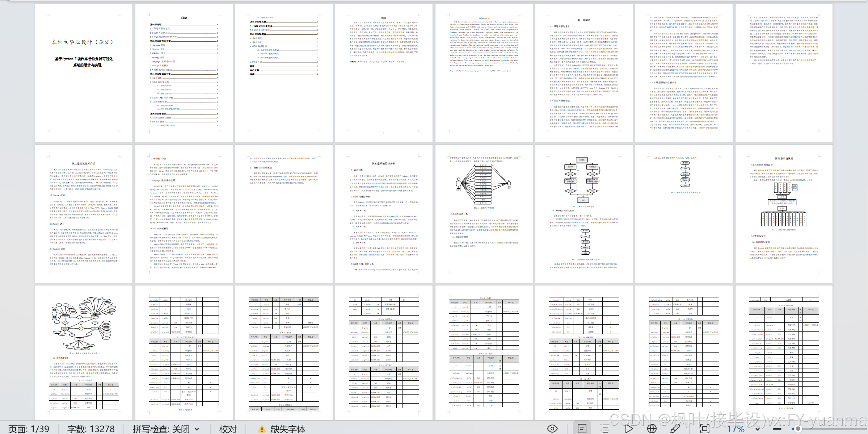Click the reading mode play icon
The height and width of the screenshot is (434, 868).
[629, 429]
